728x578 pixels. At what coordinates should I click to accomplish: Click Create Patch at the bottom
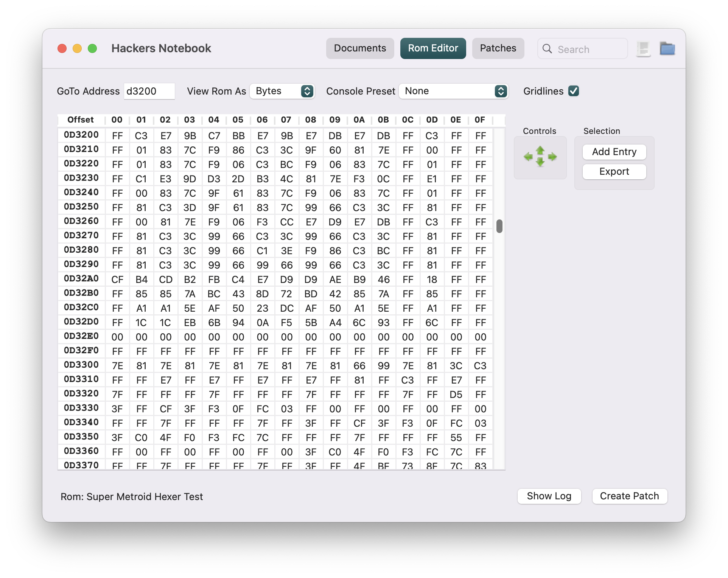coord(629,496)
